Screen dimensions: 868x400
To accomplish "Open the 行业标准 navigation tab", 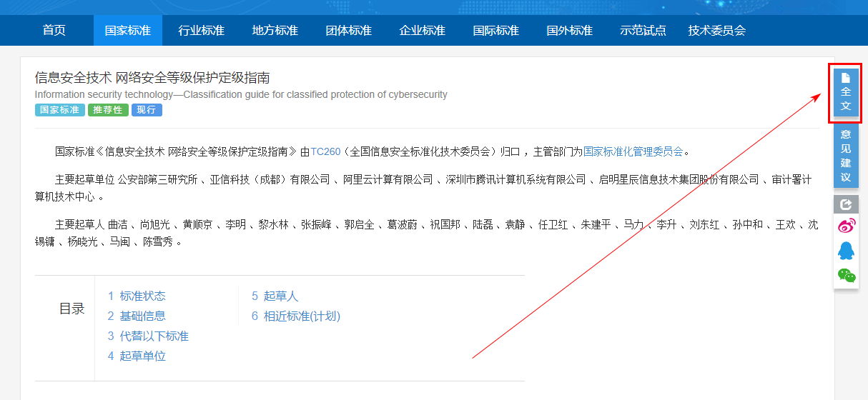I will point(202,31).
